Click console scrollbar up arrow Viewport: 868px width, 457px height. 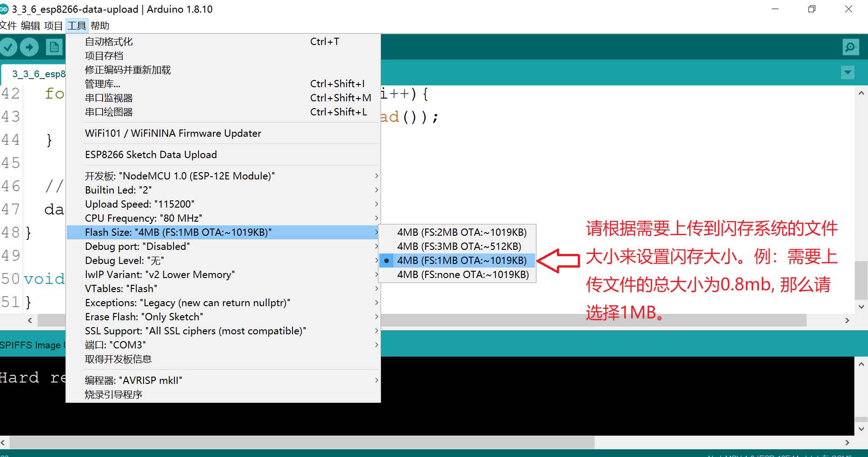(861, 364)
